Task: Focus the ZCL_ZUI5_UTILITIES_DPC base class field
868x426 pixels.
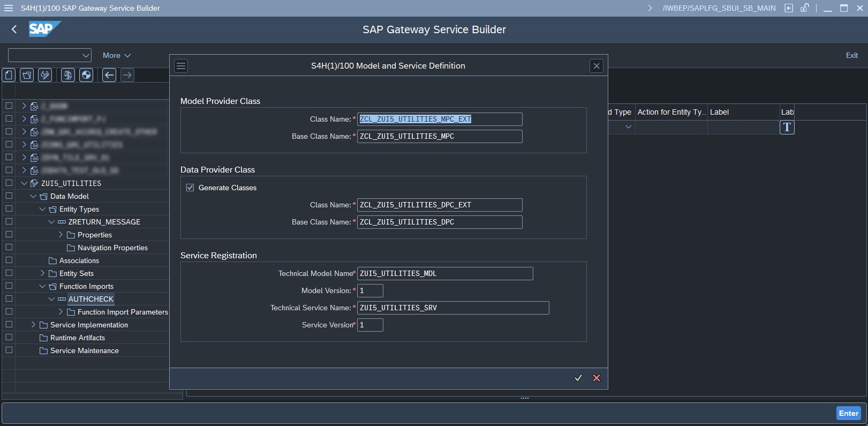Action: tap(440, 222)
